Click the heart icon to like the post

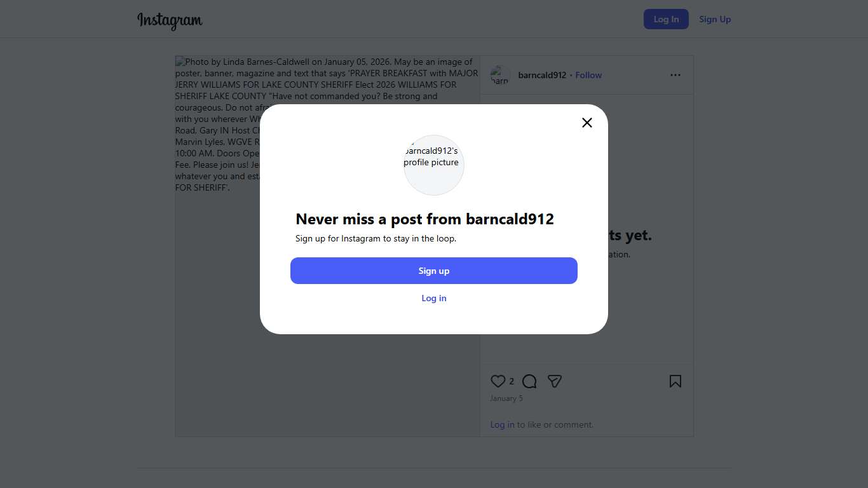[498, 381]
